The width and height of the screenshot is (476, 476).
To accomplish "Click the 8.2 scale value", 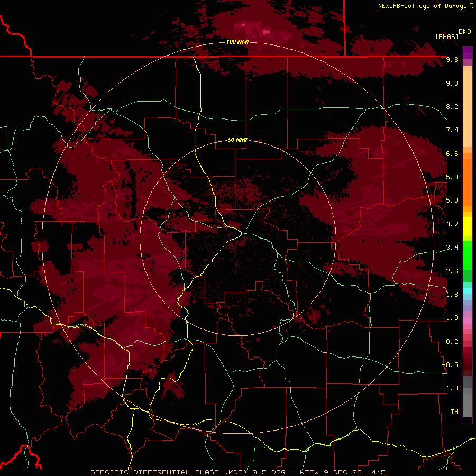I will [452, 106].
